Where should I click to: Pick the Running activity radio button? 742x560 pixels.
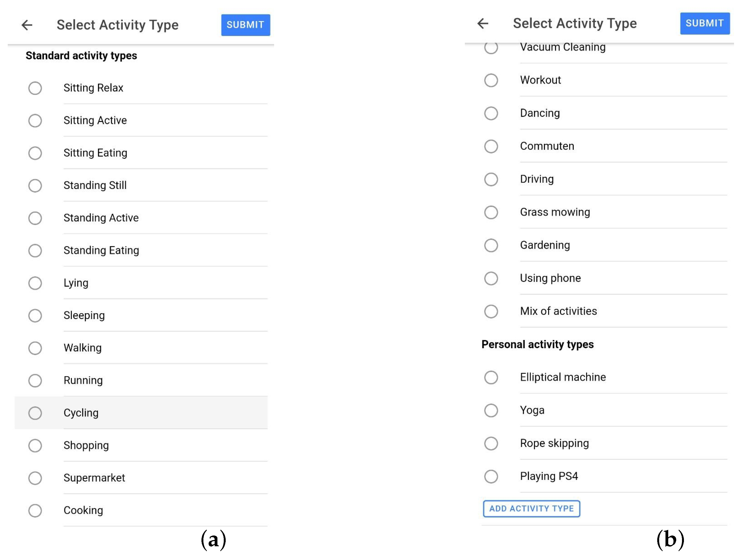(35, 381)
